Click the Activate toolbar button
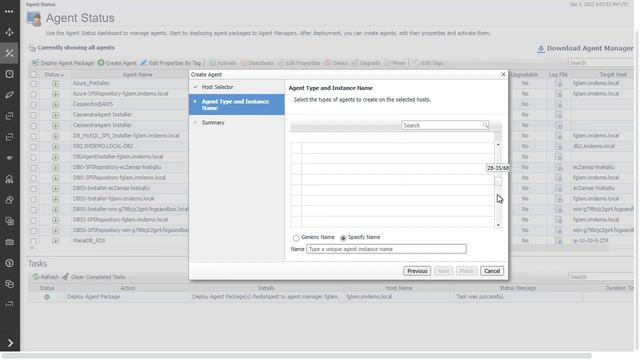The height and width of the screenshot is (360, 640). tap(223, 63)
